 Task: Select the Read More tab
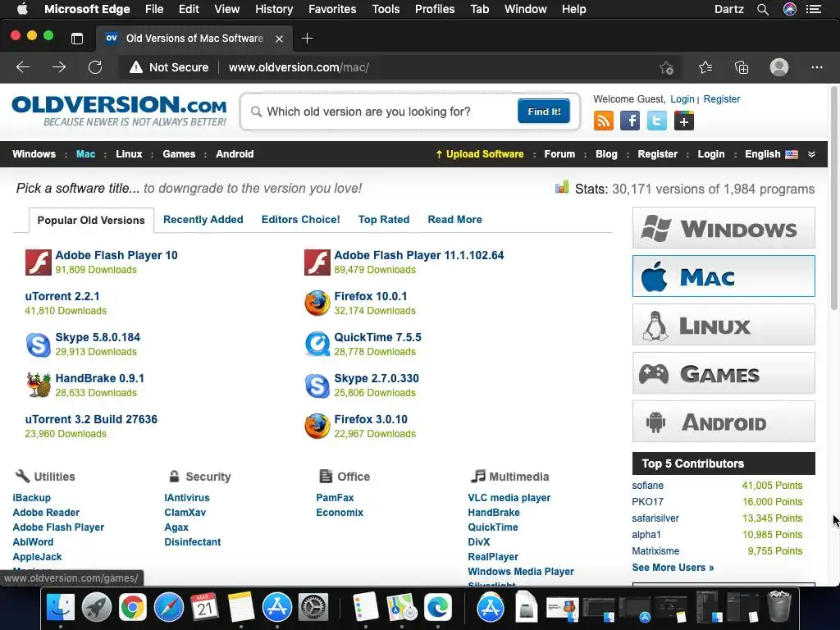454,219
